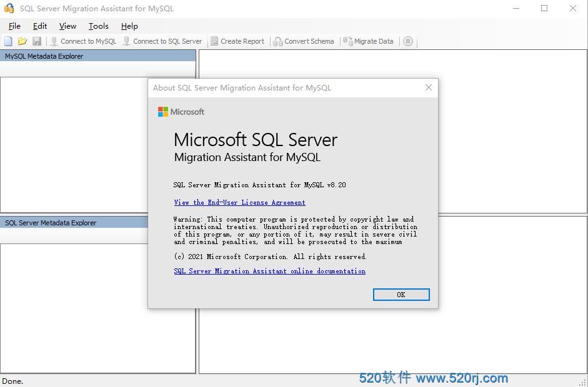Click Convert Schema toolbar button
Image resolution: width=588 pixels, height=387 pixels.
pos(304,41)
